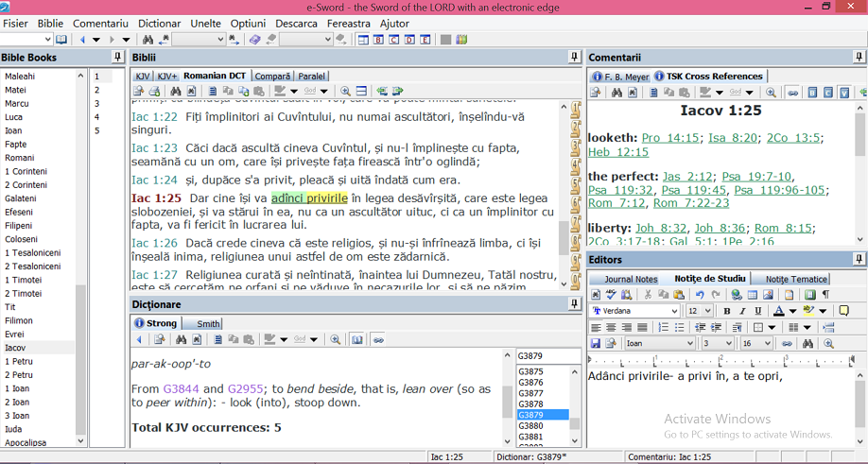This screenshot has height=464, width=868.
Task: Click the G3844 Strong's number link
Action: point(182,388)
